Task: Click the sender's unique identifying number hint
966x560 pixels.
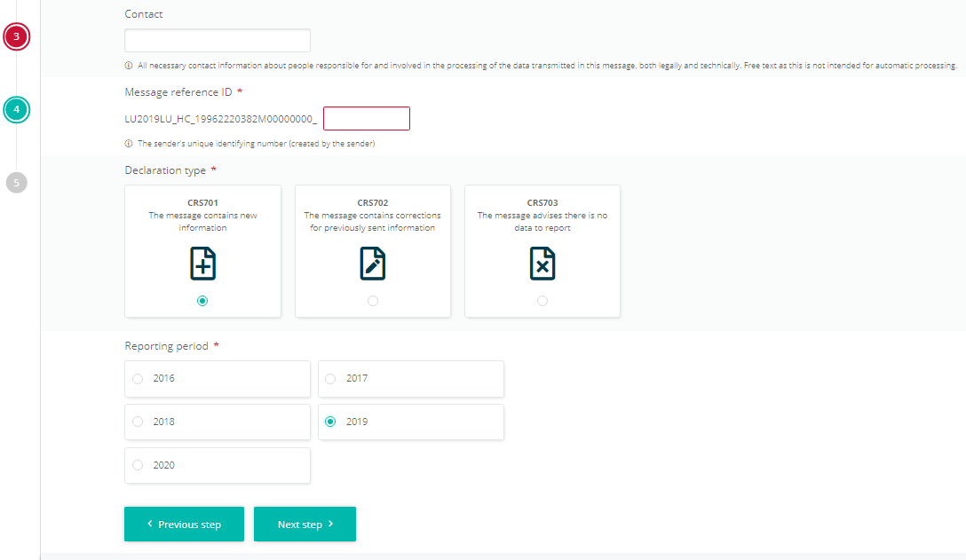Action: 257,144
